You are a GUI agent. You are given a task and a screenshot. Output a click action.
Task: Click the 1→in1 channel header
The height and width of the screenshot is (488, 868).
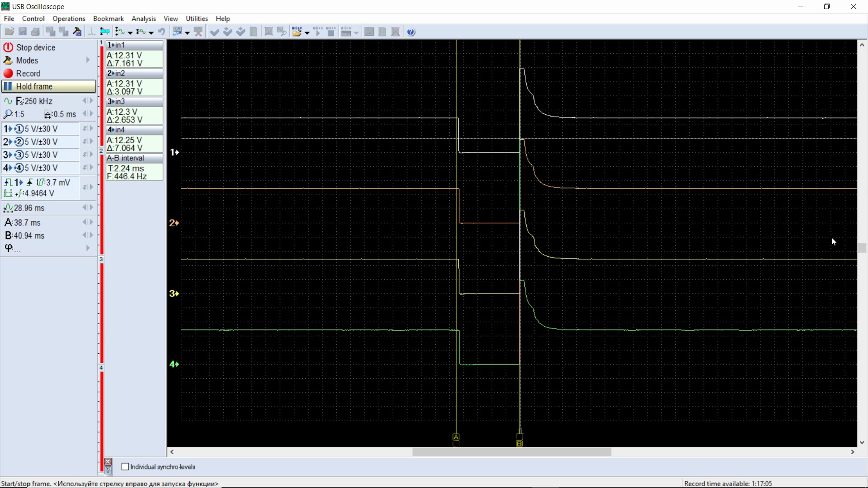[134, 45]
